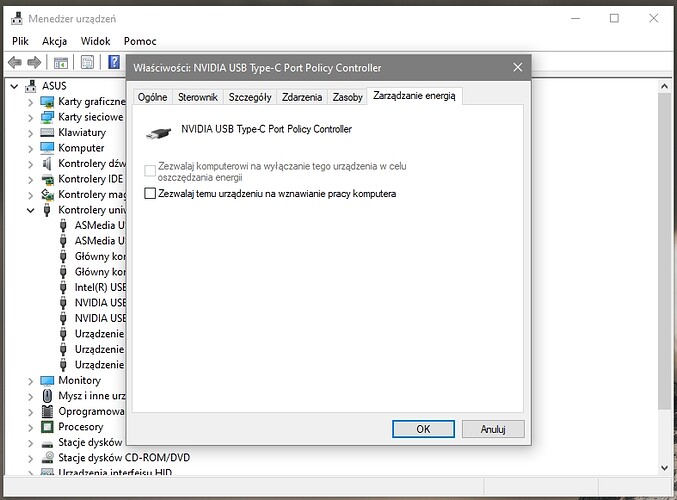The image size is (677, 500).
Task: Expand the Karty sieciowe category
Action: tap(30, 118)
